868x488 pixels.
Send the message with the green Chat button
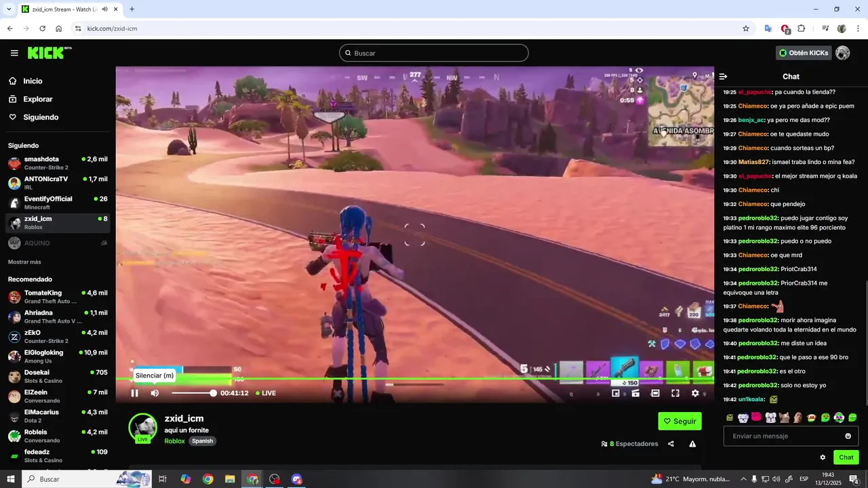[x=846, y=457]
